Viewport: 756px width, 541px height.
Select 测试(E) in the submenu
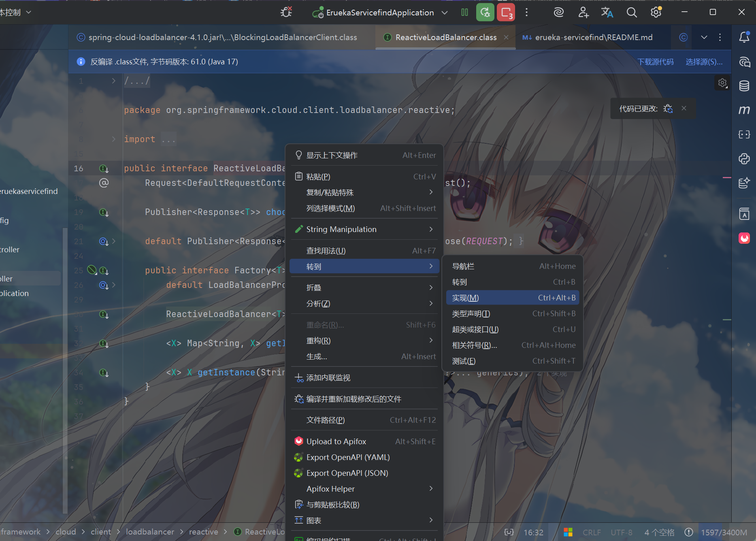coord(513,361)
